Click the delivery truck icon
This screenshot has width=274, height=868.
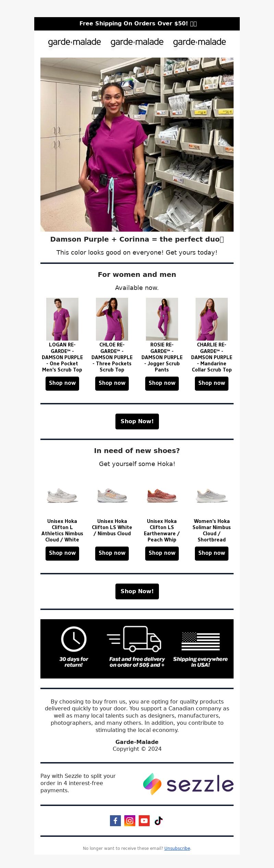coord(134,639)
